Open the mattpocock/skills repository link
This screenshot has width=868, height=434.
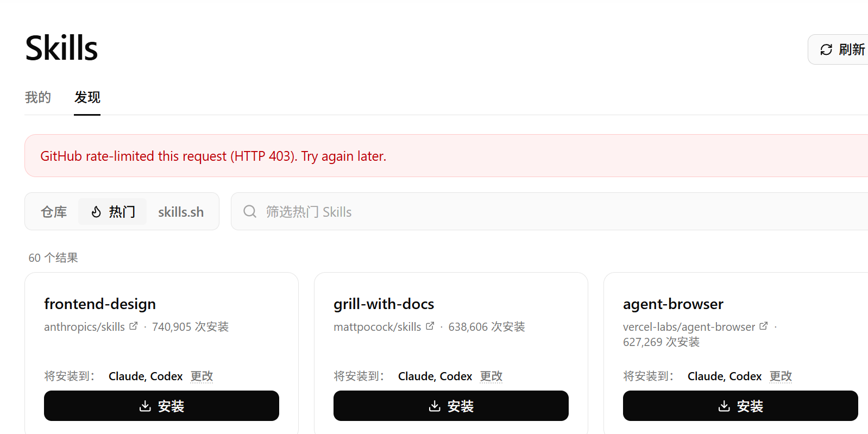click(377, 327)
